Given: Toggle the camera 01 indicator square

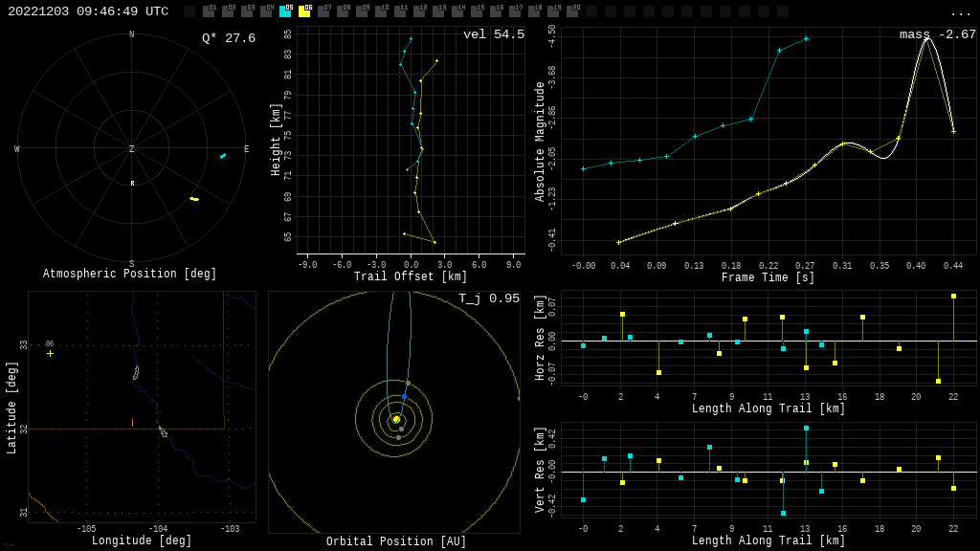Looking at the screenshot, I should [209, 11].
